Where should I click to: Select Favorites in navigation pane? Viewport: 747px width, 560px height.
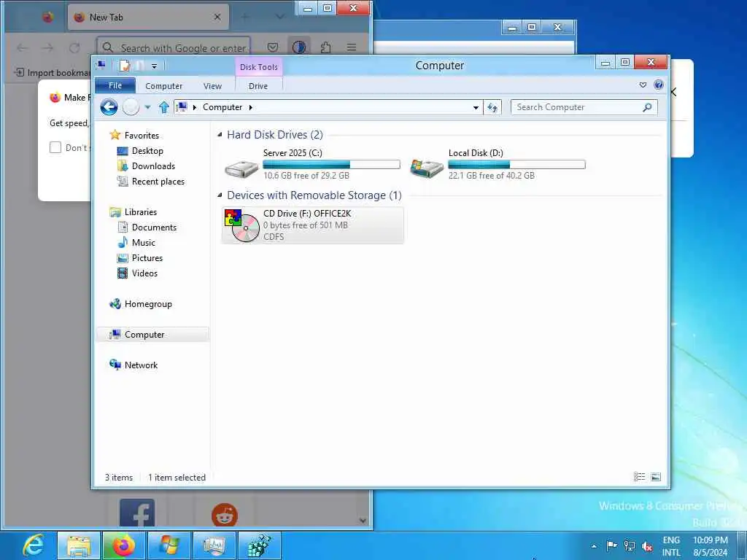coord(142,135)
